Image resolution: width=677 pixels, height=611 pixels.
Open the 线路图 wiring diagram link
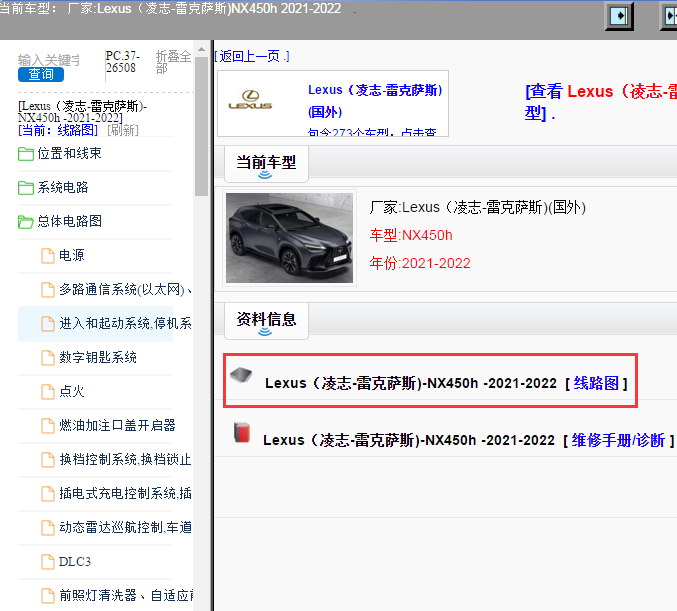[x=596, y=383]
